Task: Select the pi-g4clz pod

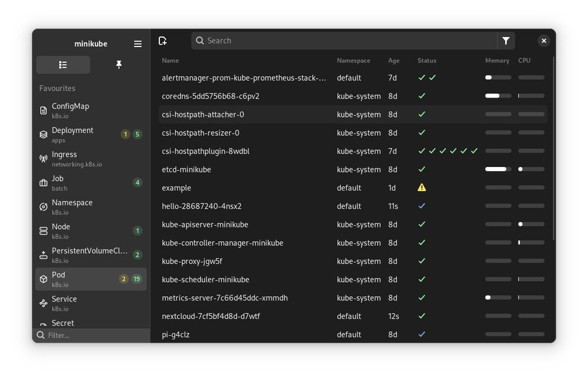Action: [x=353, y=334]
